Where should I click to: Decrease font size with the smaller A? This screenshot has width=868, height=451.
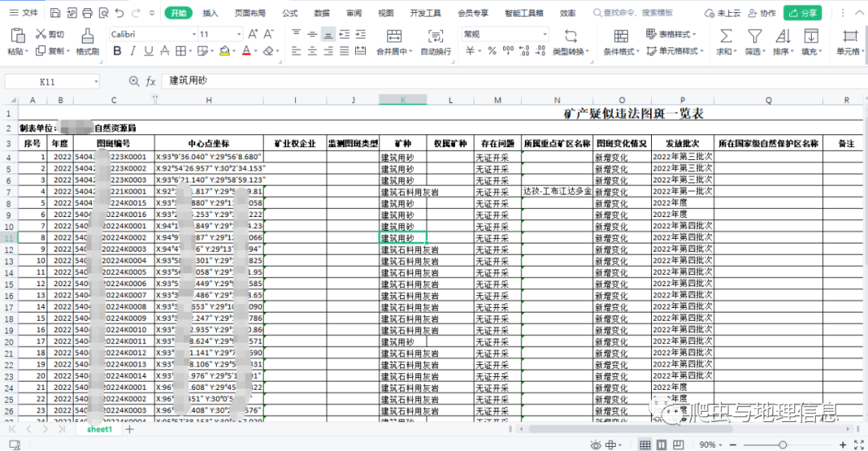coord(268,35)
